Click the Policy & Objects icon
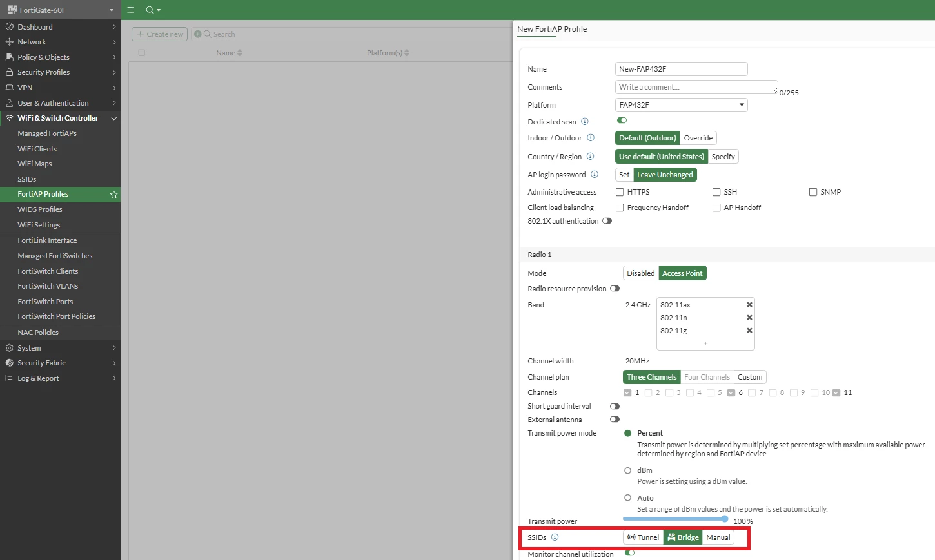Screen dimensions: 935x560 (x=10, y=57)
